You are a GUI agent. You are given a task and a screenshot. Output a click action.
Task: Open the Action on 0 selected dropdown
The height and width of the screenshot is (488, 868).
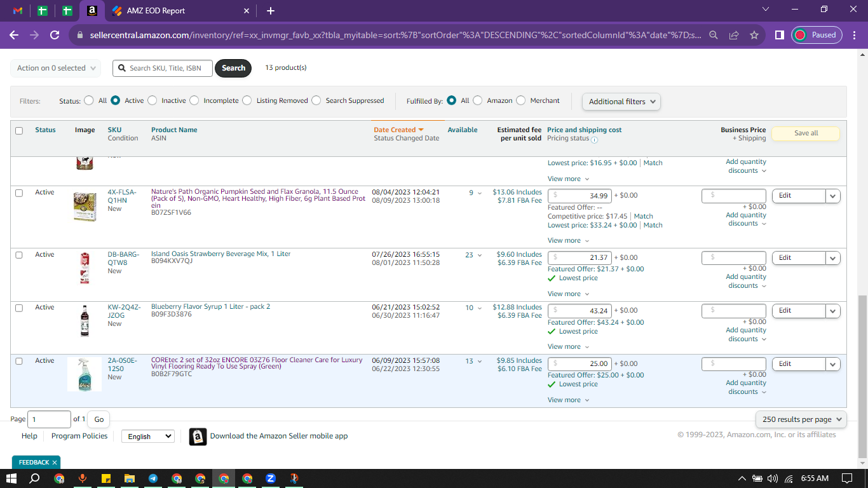click(x=56, y=68)
